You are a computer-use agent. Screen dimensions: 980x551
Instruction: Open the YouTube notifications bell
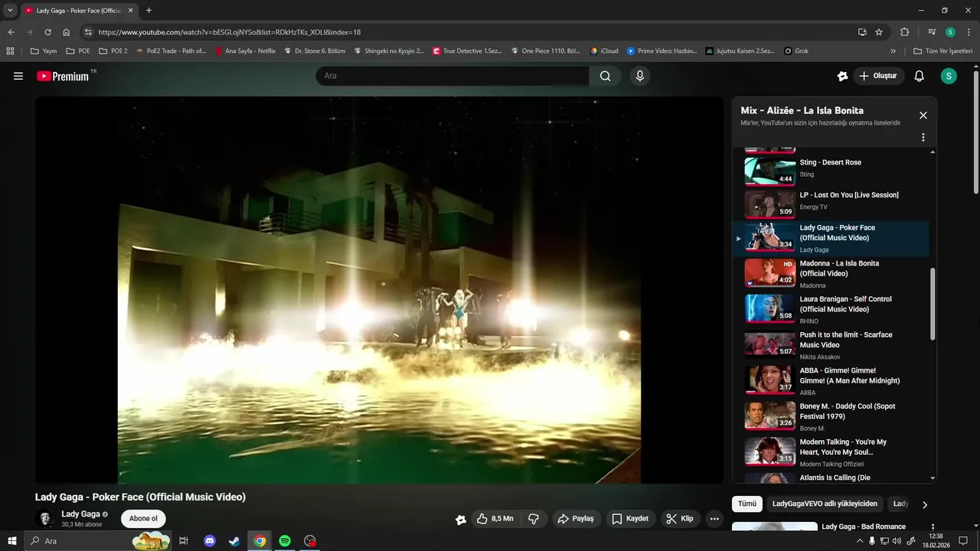point(920,76)
